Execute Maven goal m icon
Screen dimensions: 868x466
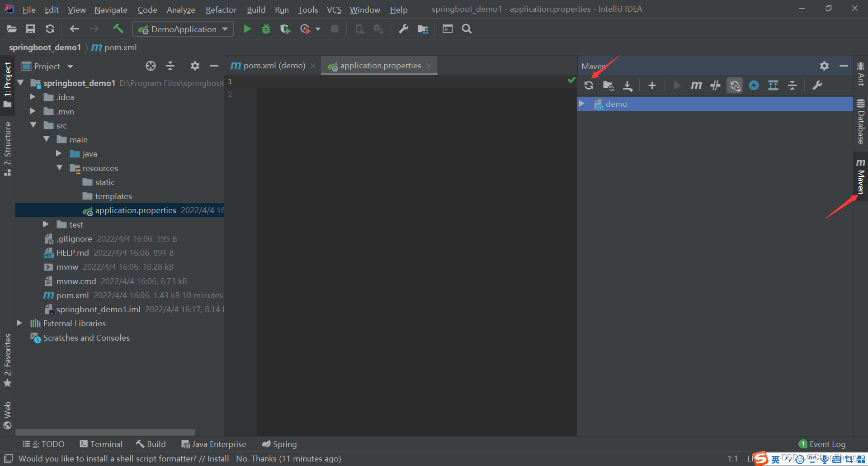[x=696, y=85]
